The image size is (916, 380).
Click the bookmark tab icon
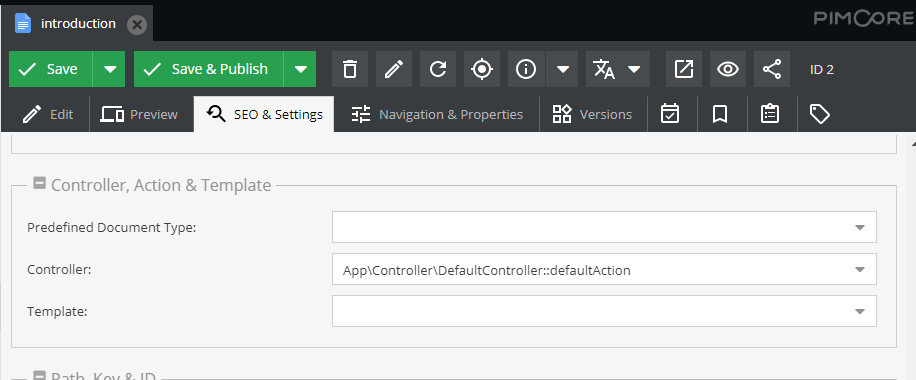pyautogui.click(x=720, y=114)
